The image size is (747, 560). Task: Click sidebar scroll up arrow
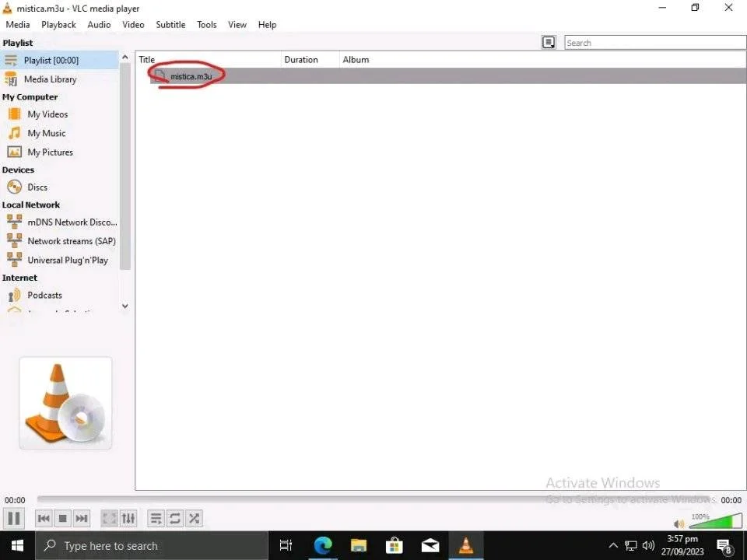tap(124, 57)
